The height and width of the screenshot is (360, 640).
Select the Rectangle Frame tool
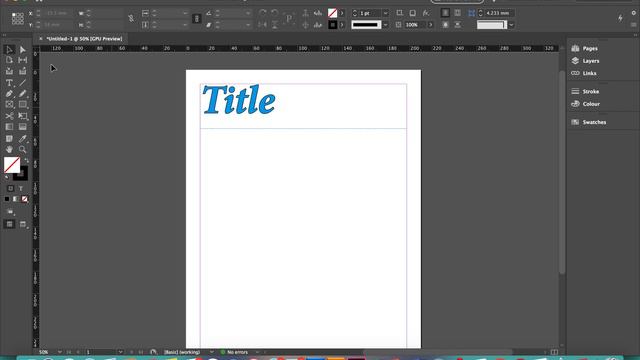click(x=9, y=105)
